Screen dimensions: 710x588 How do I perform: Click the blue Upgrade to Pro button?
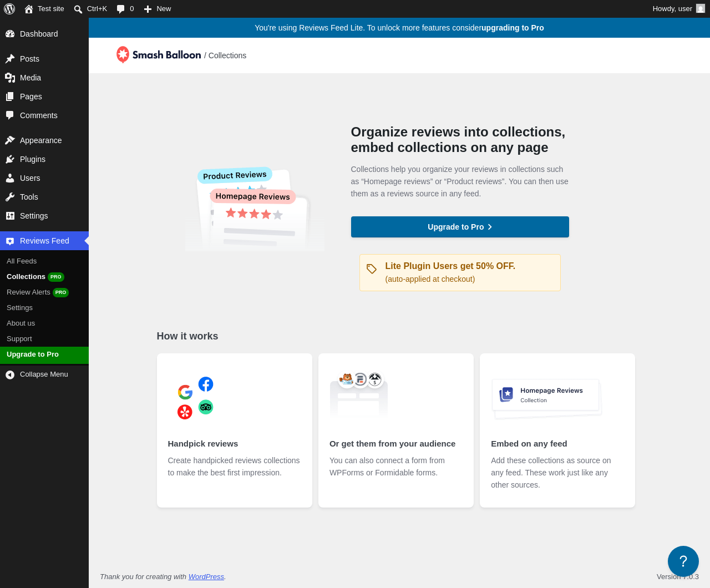coord(460,227)
